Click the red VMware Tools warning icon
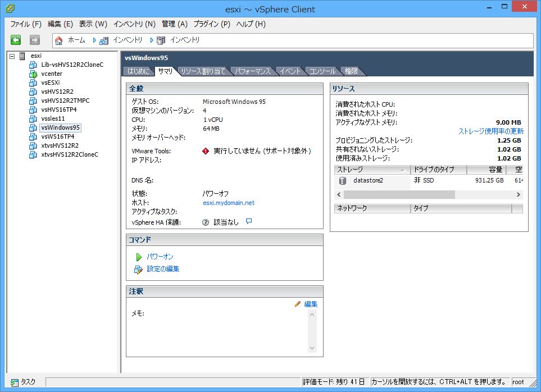 (206, 151)
